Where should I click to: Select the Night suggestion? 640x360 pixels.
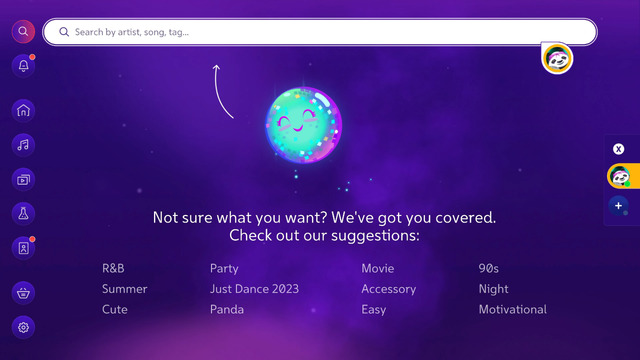[x=493, y=289]
